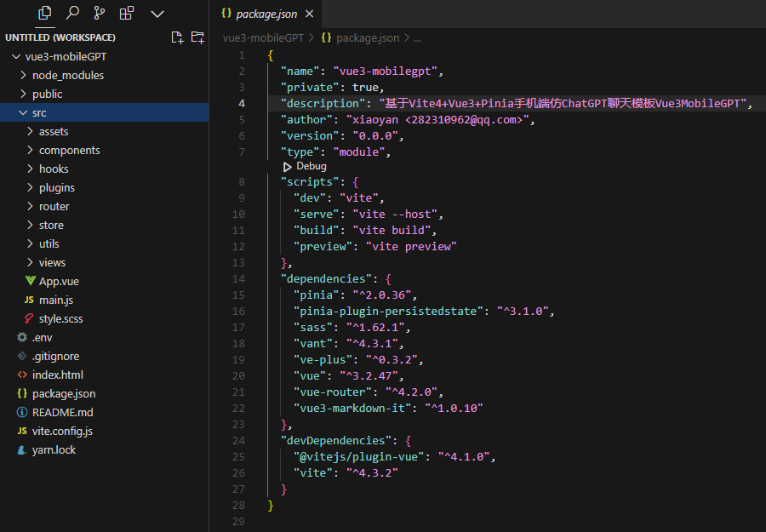This screenshot has width=766, height=532.
Task: Click the Debug code lens above scripts
Action: (x=311, y=167)
